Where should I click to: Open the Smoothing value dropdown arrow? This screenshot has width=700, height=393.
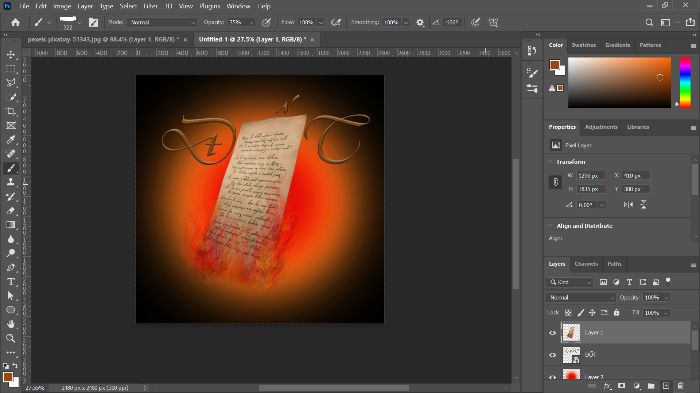(405, 22)
